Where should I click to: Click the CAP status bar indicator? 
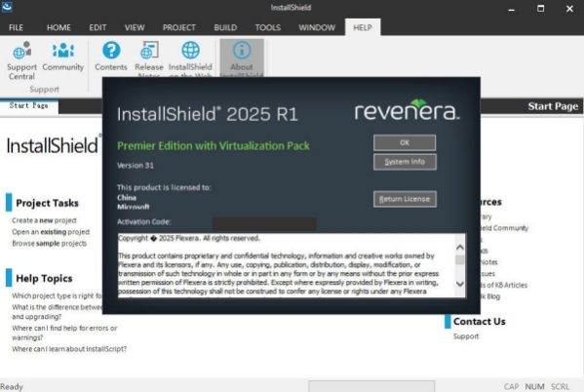(x=512, y=387)
